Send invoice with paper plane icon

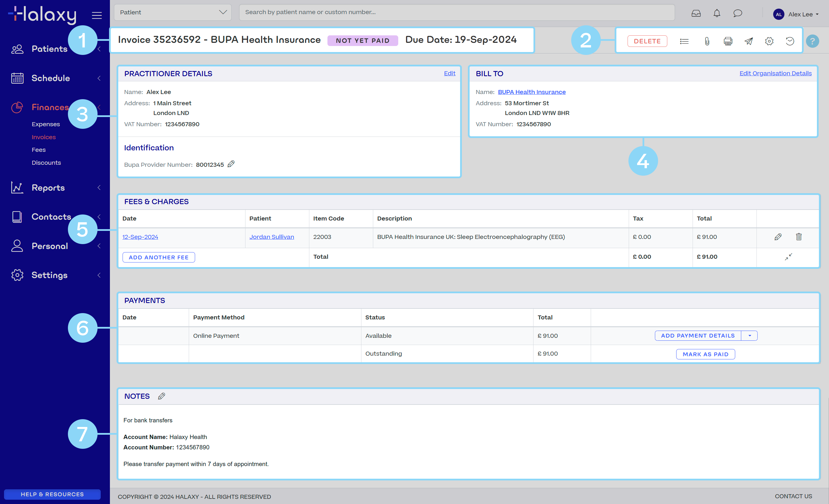pyautogui.click(x=749, y=41)
